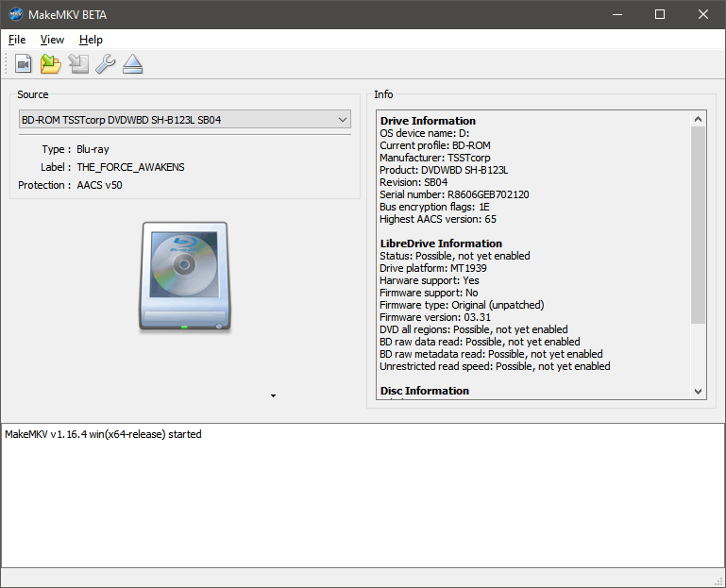Click the Drive Information heading
The image size is (726, 588).
428,121
